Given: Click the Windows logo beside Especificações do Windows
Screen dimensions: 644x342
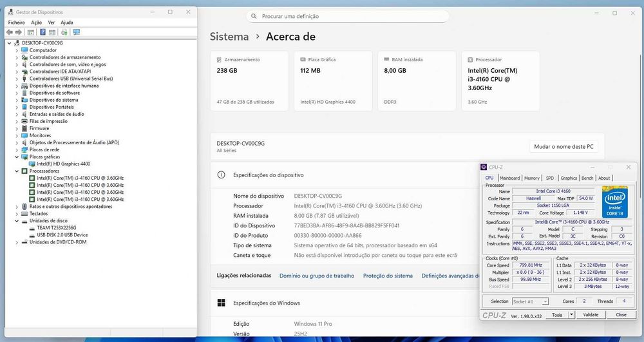Looking at the screenshot, I should click(221, 303).
